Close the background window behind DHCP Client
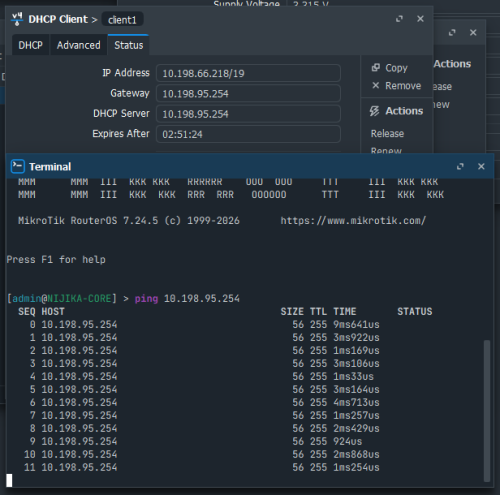The height and width of the screenshot is (495, 500). click(473, 33)
